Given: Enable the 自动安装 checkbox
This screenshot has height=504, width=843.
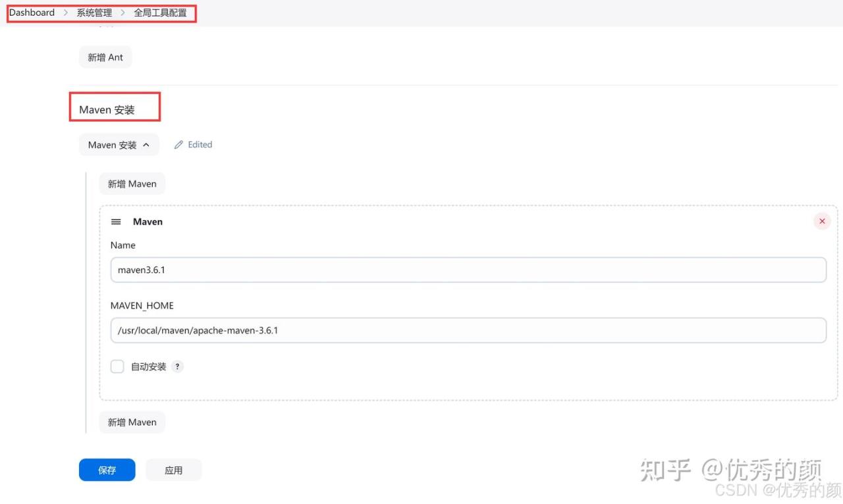Looking at the screenshot, I should [117, 366].
